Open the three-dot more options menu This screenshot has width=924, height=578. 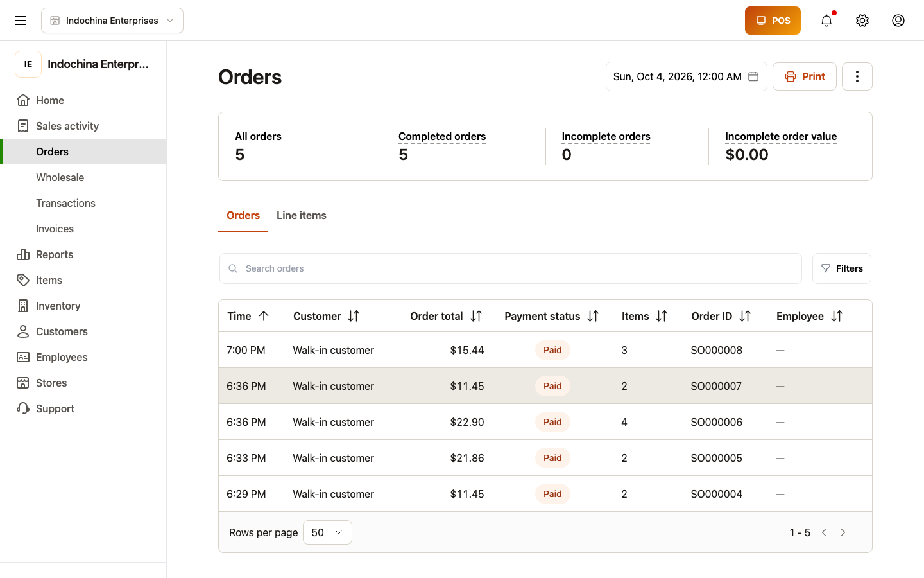pyautogui.click(x=857, y=76)
